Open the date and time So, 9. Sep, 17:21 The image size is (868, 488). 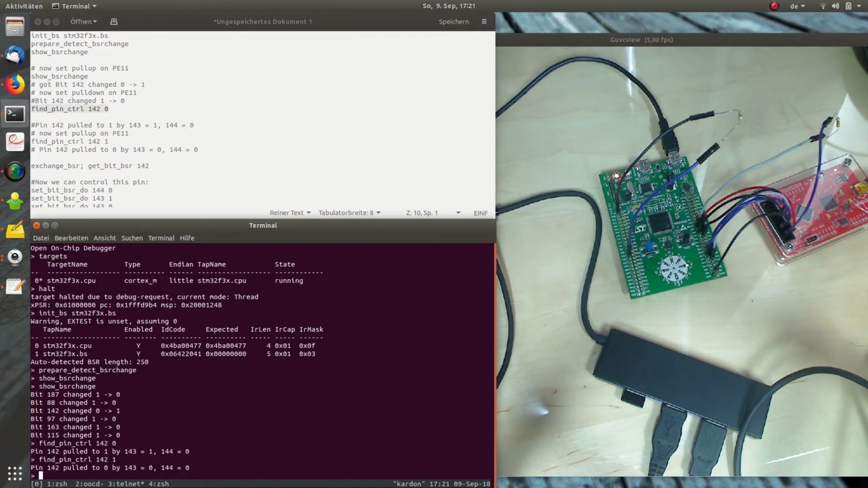coord(449,6)
